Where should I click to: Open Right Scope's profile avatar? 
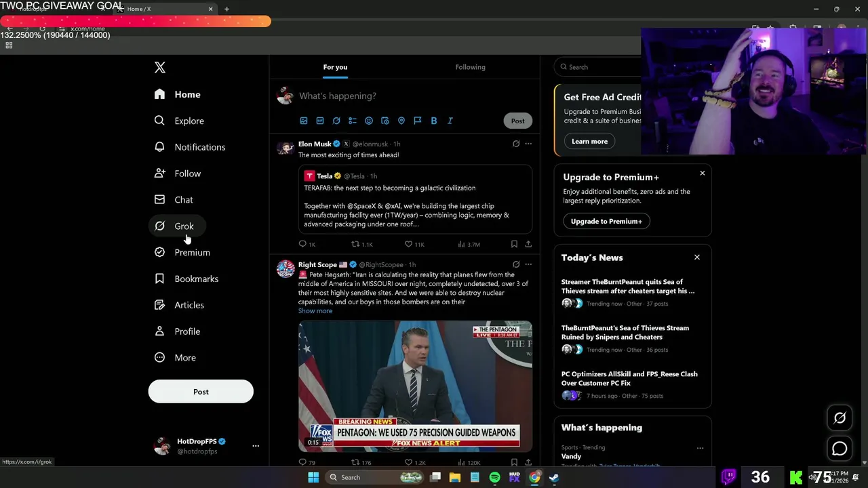[x=285, y=269]
